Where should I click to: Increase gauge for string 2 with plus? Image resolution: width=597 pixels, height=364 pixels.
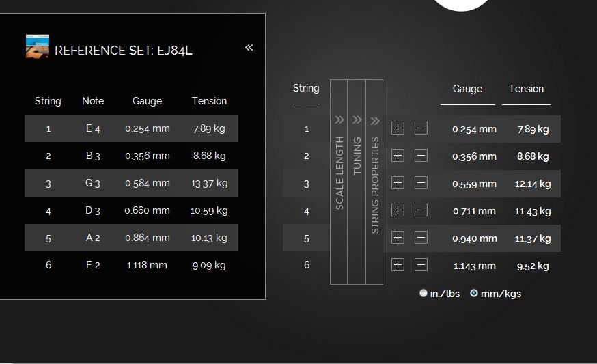398,155
